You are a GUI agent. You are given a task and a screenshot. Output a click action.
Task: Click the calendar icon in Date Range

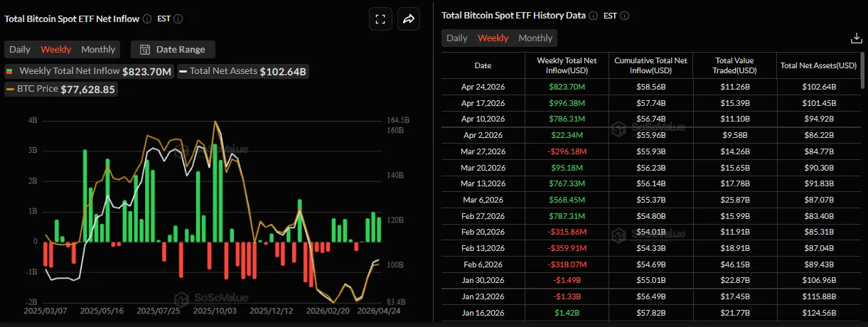(145, 50)
